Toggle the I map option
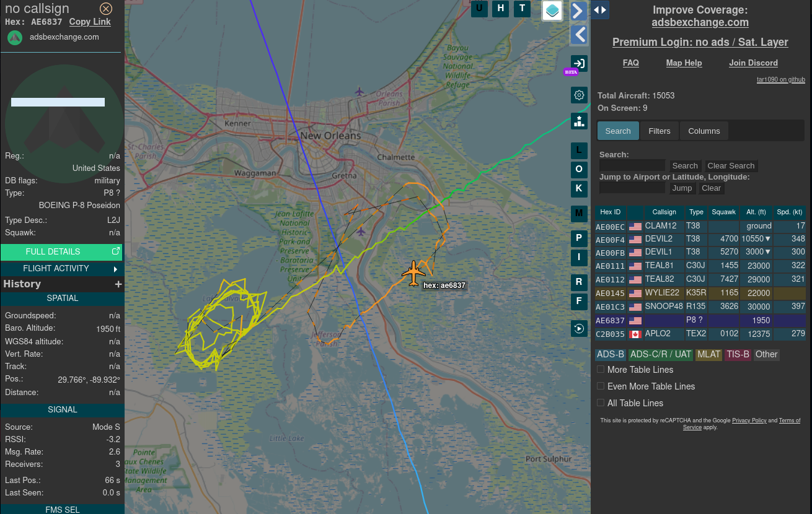 click(579, 258)
